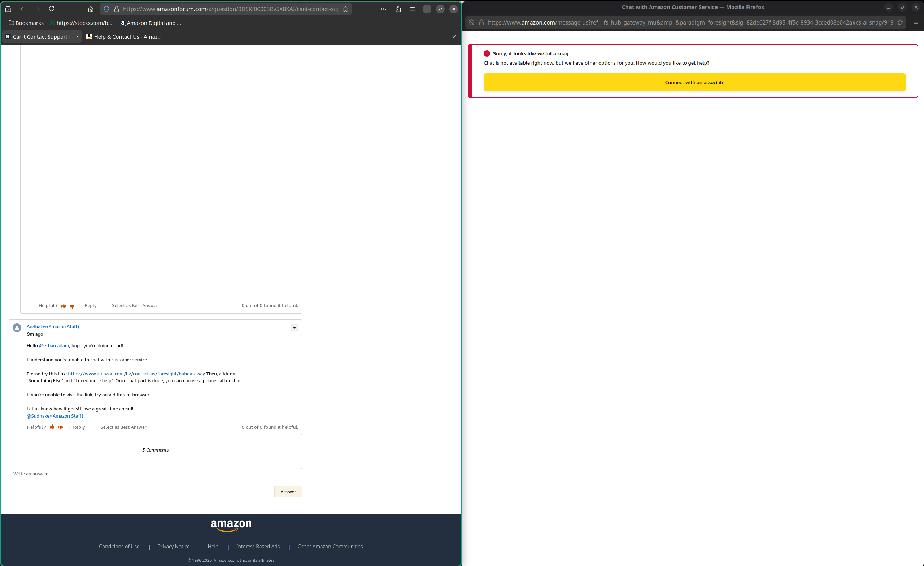Open the Bookmarks folder in bookmarks bar
Viewport: 924px width, 566px height.
click(26, 23)
